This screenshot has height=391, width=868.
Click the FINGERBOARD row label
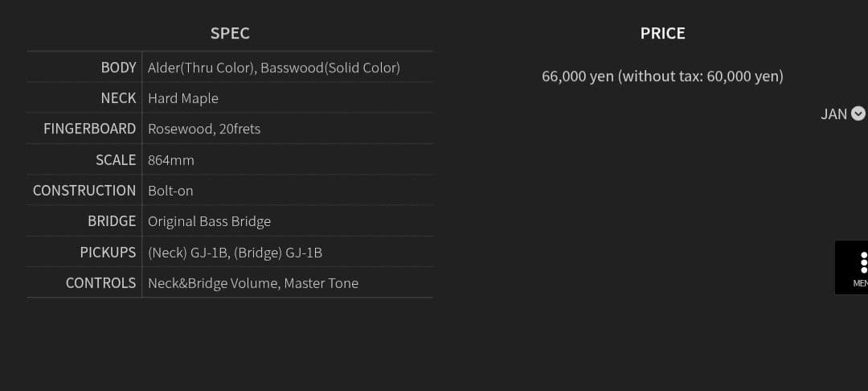90,129
